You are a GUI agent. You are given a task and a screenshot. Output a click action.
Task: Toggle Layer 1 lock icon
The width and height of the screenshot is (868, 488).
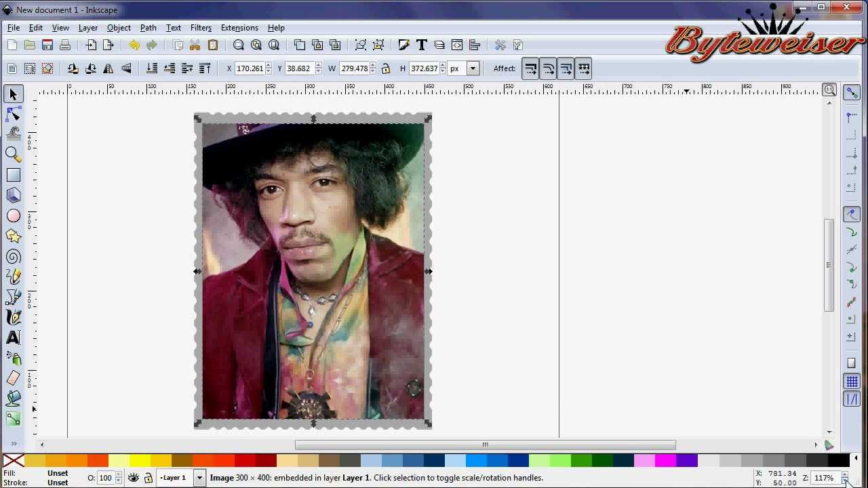149,478
